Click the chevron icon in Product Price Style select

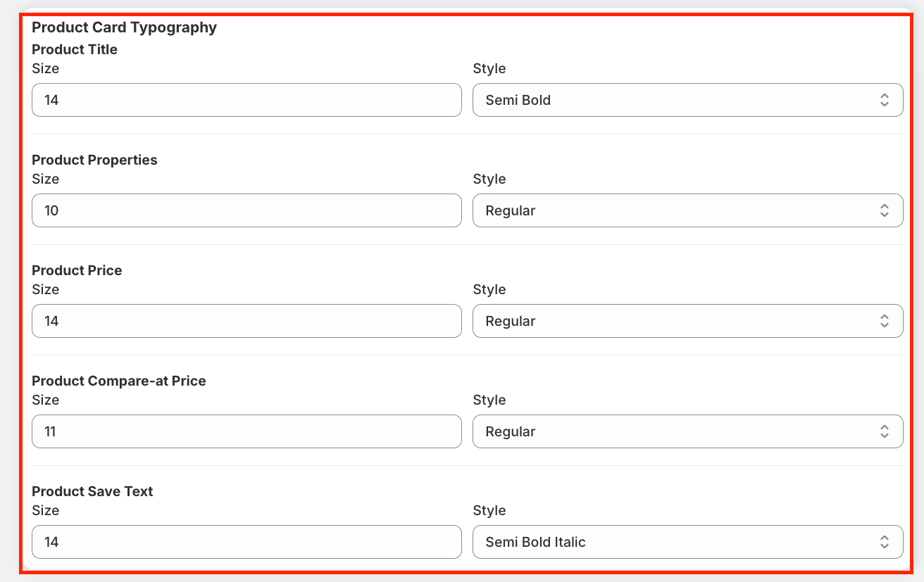pyautogui.click(x=885, y=321)
